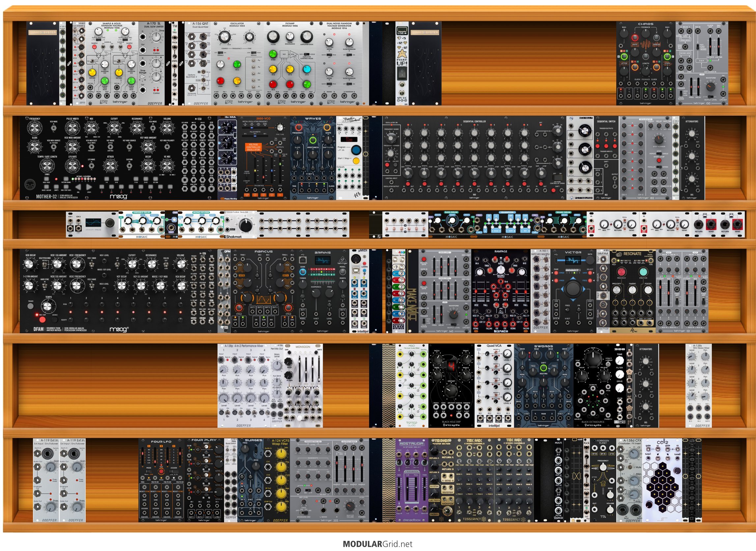
Task: Select the purple Nostalgia delay module
Action: (x=412, y=480)
